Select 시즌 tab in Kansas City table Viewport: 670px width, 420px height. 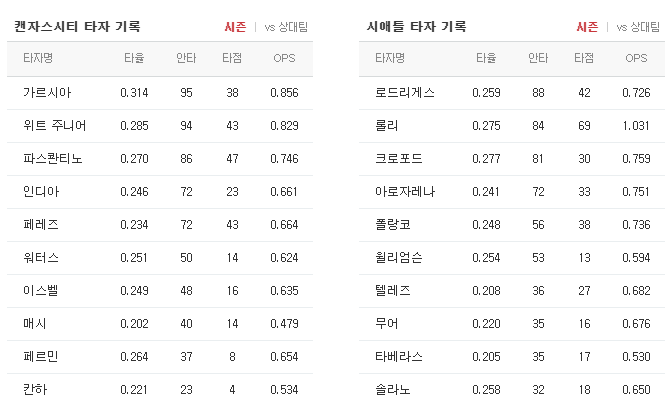coord(235,27)
